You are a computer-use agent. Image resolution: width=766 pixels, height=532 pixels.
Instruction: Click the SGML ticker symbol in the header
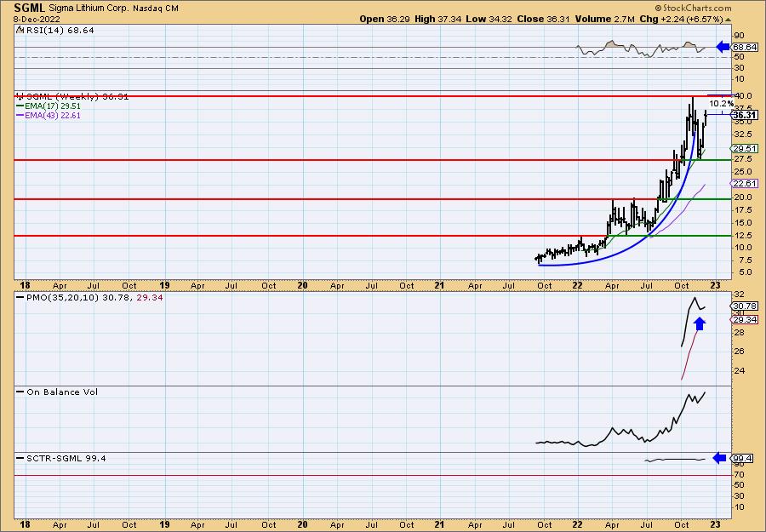[29, 8]
